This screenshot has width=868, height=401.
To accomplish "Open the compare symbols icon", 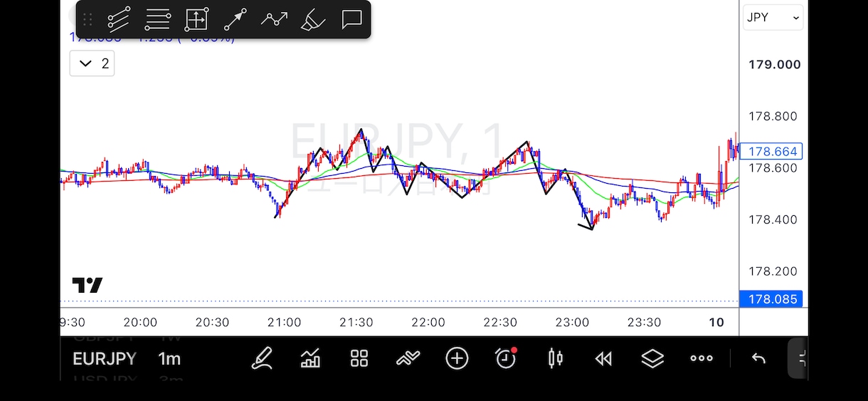I will [408, 358].
